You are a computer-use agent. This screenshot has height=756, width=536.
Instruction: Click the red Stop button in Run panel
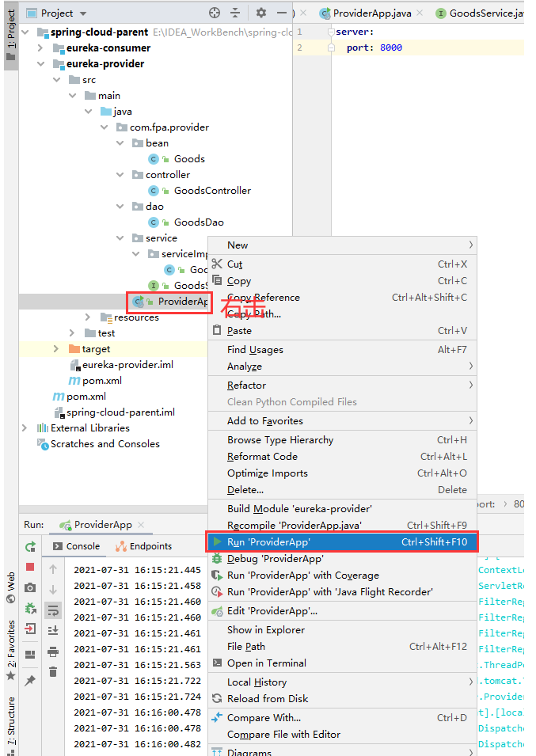(30, 567)
